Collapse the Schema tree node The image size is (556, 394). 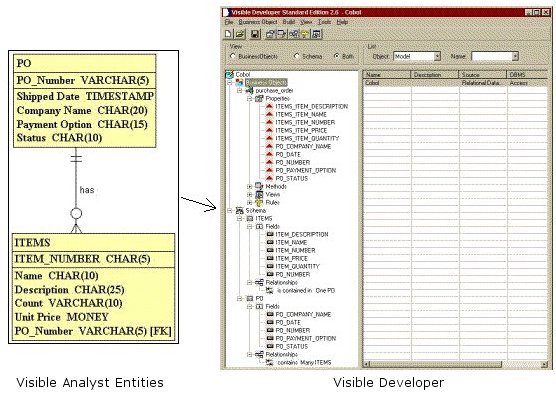229,211
